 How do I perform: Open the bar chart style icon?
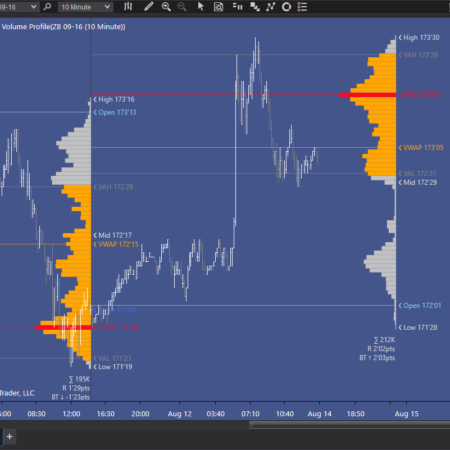128,7
